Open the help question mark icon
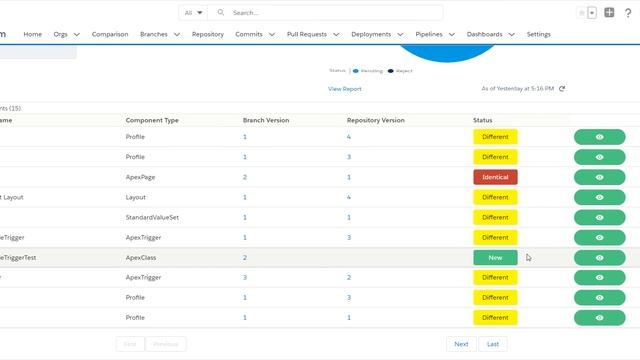Screen dimensions: 640x360 pyautogui.click(x=628, y=13)
